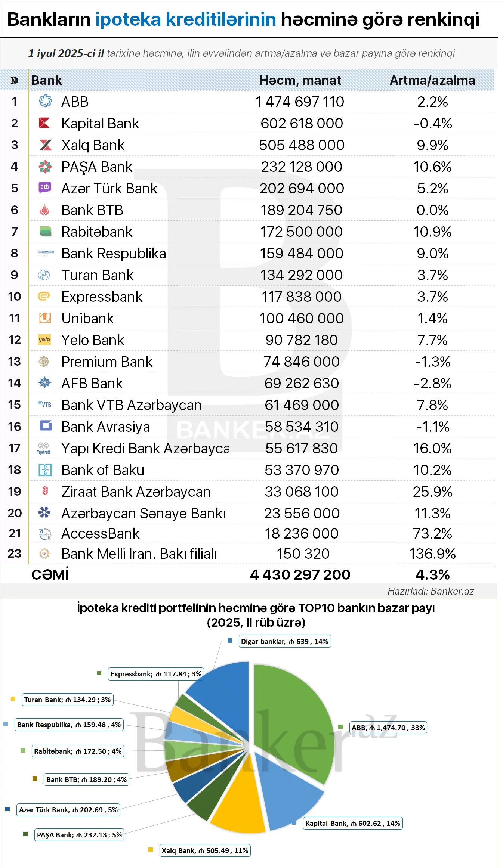This screenshot has height=868, width=503.
Task: Click the Kapital Bank red logo
Action: (x=44, y=123)
